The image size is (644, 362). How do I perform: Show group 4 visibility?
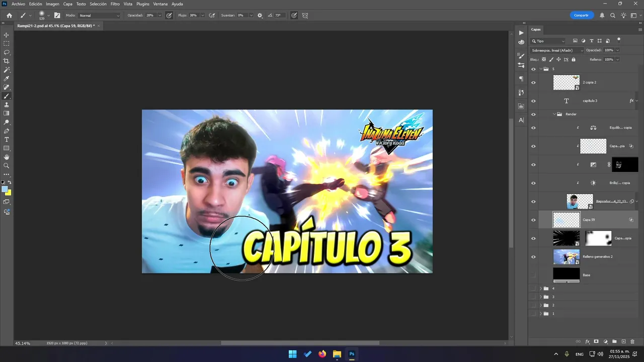coord(533,289)
